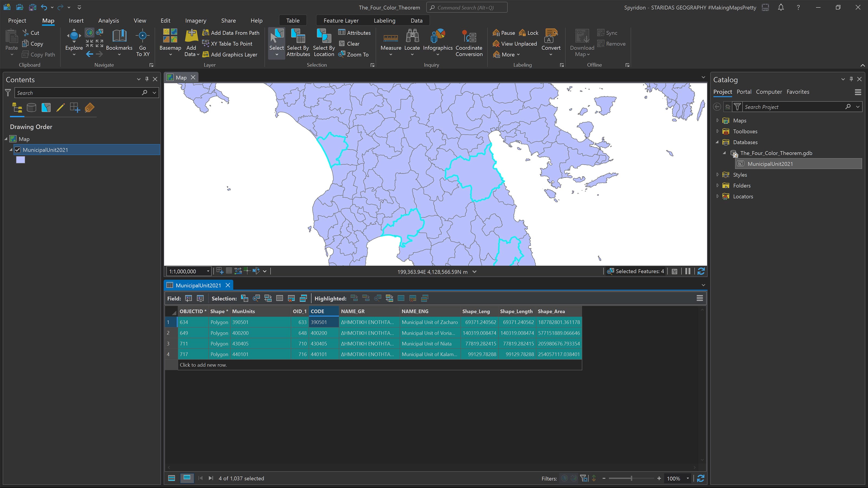868x488 pixels.
Task: Expand the Toolboxes catalog node
Action: pyautogui.click(x=717, y=131)
